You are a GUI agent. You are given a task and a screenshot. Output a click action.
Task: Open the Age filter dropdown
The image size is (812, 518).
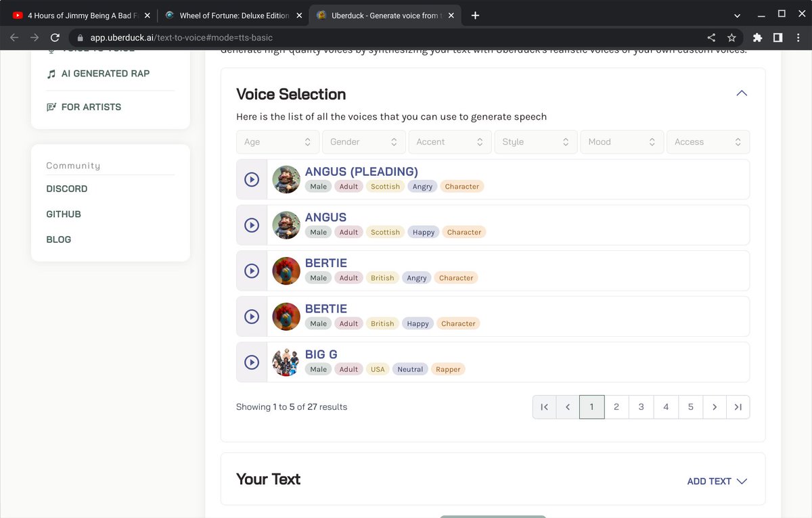pos(277,142)
